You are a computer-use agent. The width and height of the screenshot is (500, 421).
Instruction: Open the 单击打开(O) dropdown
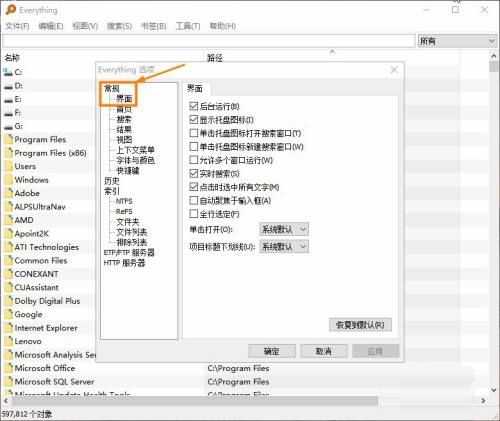(284, 229)
